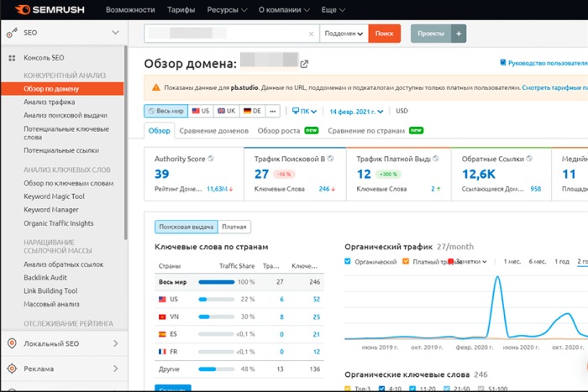Screen dimensions: 588x392
Task: Select the US flag database button
Action: pyautogui.click(x=200, y=111)
